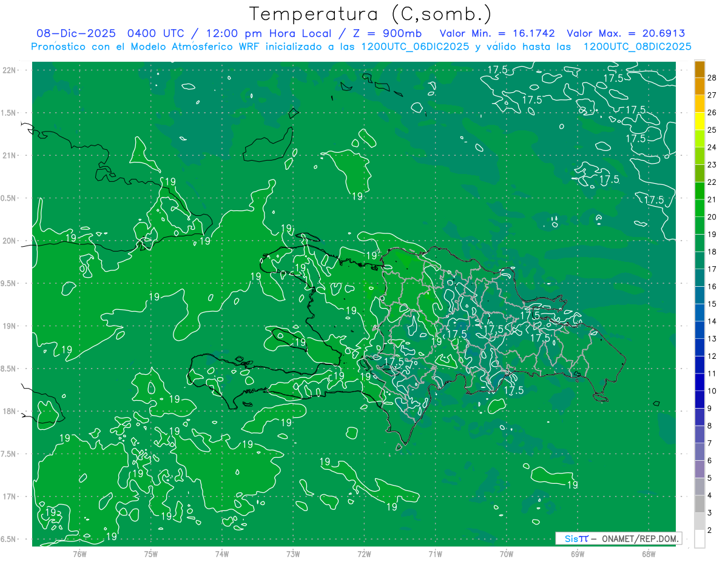Click the "17N" latitude axis label
The width and height of the screenshot is (728, 562).
coord(9,497)
